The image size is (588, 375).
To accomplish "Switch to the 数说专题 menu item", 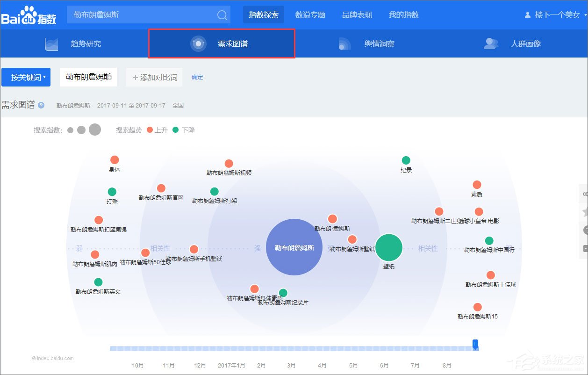I will 310,14.
